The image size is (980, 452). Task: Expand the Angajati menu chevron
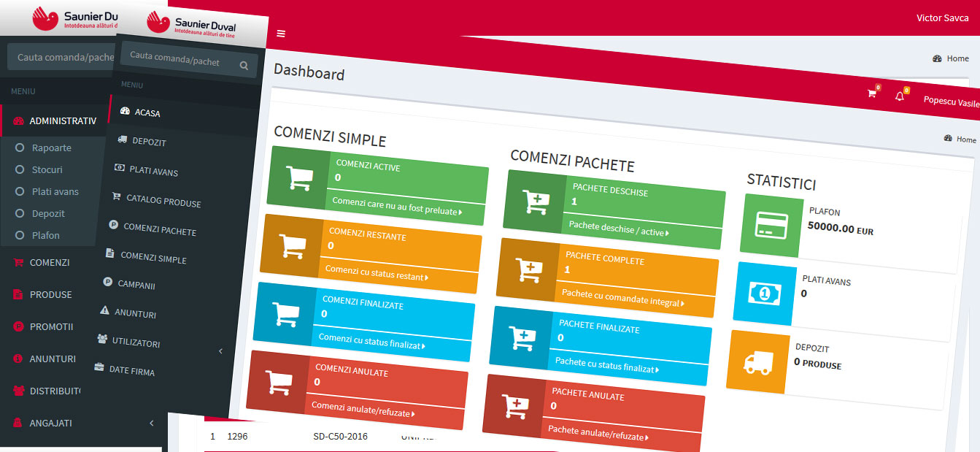[x=151, y=423]
